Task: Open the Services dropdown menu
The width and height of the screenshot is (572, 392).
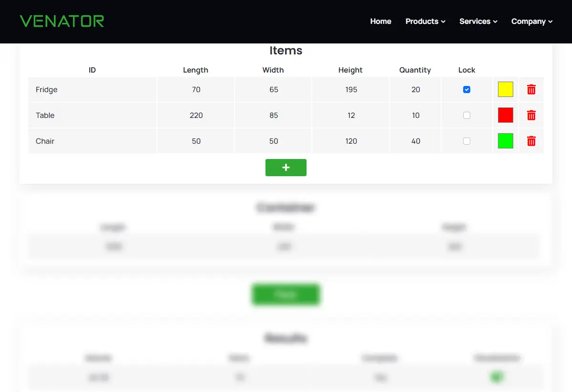Action: click(x=478, y=21)
